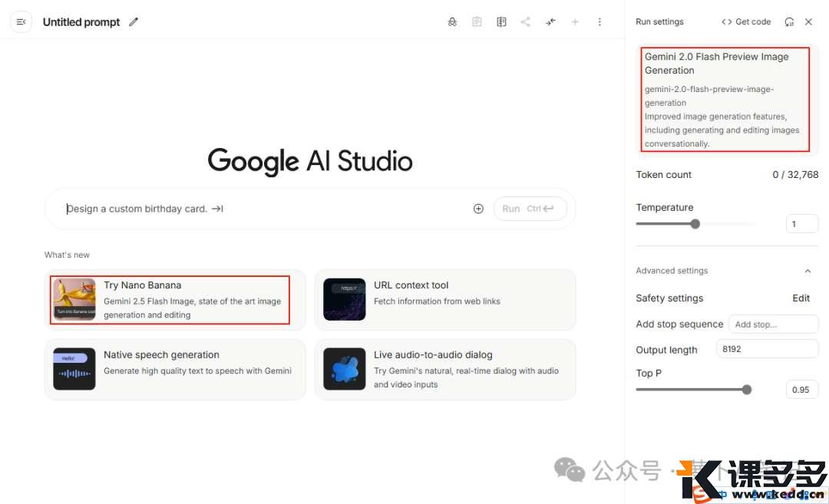Open the three-dot more options menu
This screenshot has height=504, width=829.
(599, 22)
